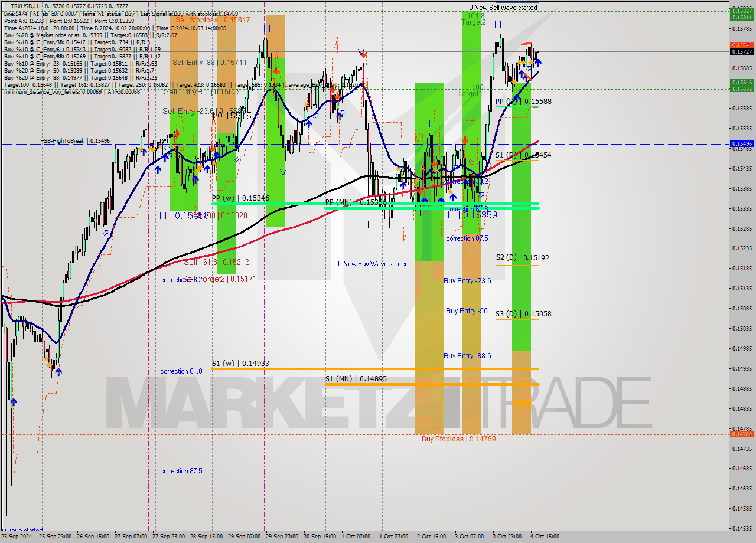756x543 pixels.
Task: Select the 'S1 (D) | 0.15454' support label
Action: point(523,155)
